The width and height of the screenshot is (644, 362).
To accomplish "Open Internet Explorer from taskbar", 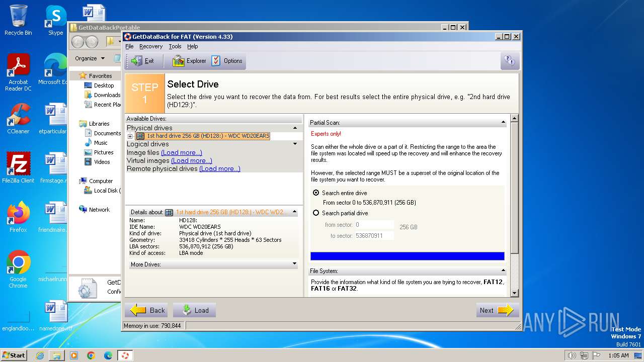I will click(40, 355).
